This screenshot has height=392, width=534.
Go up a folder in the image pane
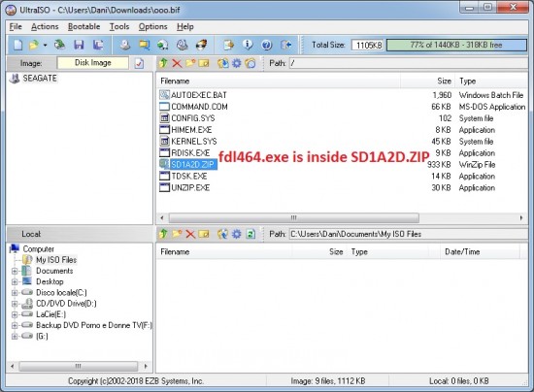click(163, 63)
